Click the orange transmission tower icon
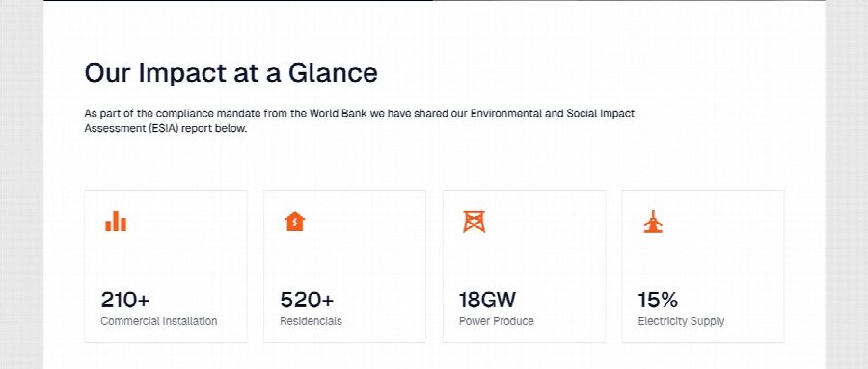The image size is (868, 369). coord(474,222)
